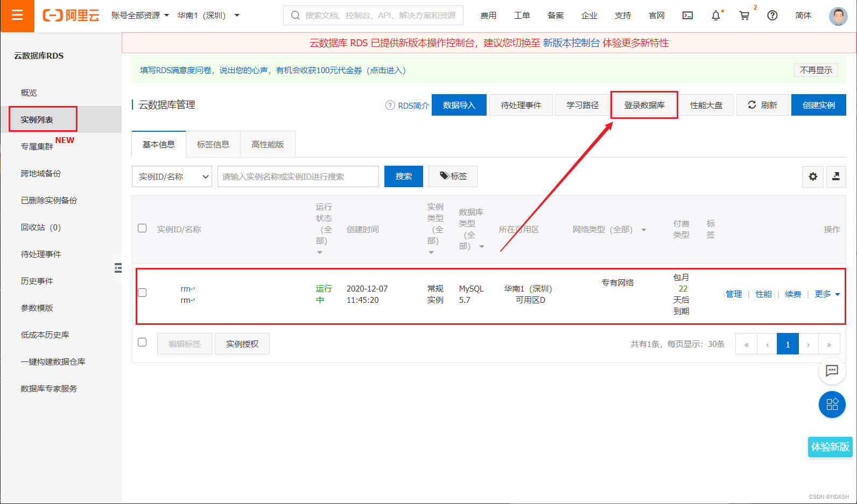Open the 更多 actions dropdown
857x504 pixels.
(827, 294)
